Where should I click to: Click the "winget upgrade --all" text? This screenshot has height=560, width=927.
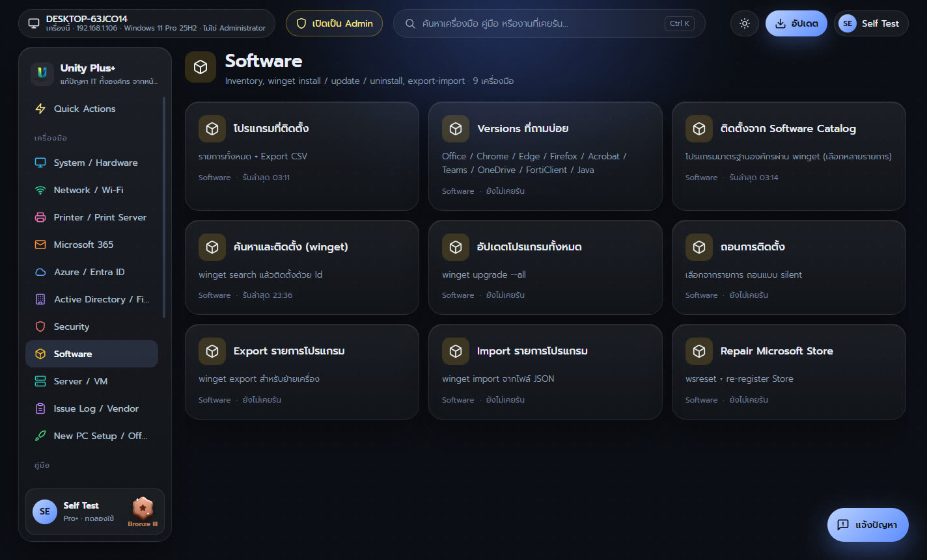point(484,274)
